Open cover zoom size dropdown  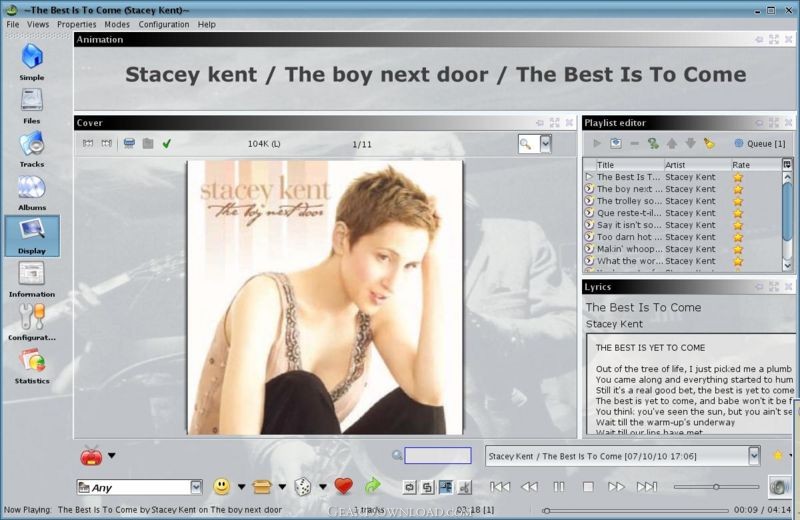[x=546, y=144]
